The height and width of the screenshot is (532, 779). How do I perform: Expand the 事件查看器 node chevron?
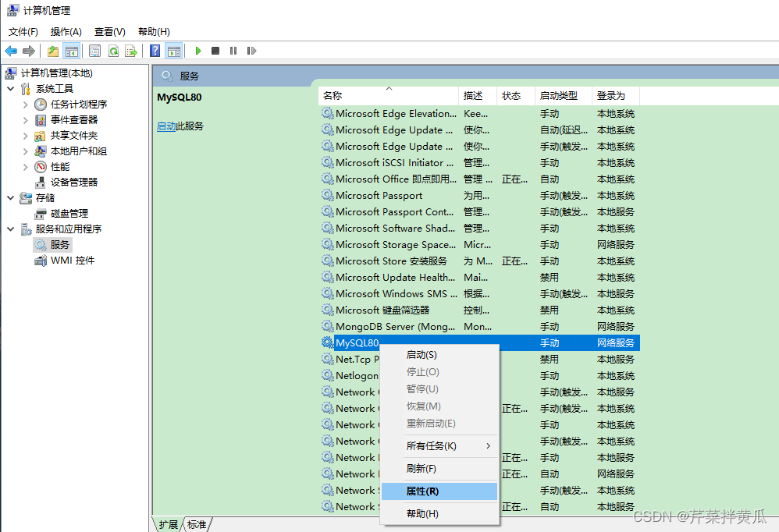click(x=25, y=119)
